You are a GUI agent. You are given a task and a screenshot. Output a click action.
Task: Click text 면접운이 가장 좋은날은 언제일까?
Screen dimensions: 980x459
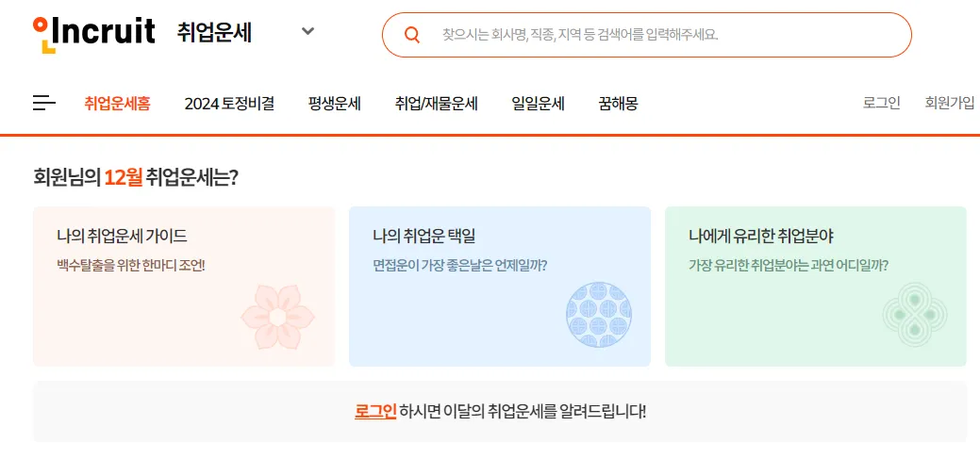(x=460, y=266)
